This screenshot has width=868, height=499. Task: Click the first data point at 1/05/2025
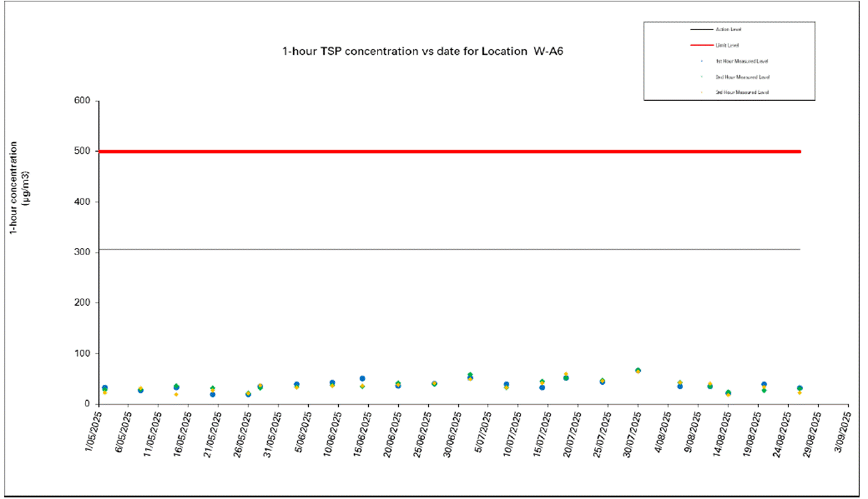(x=105, y=388)
